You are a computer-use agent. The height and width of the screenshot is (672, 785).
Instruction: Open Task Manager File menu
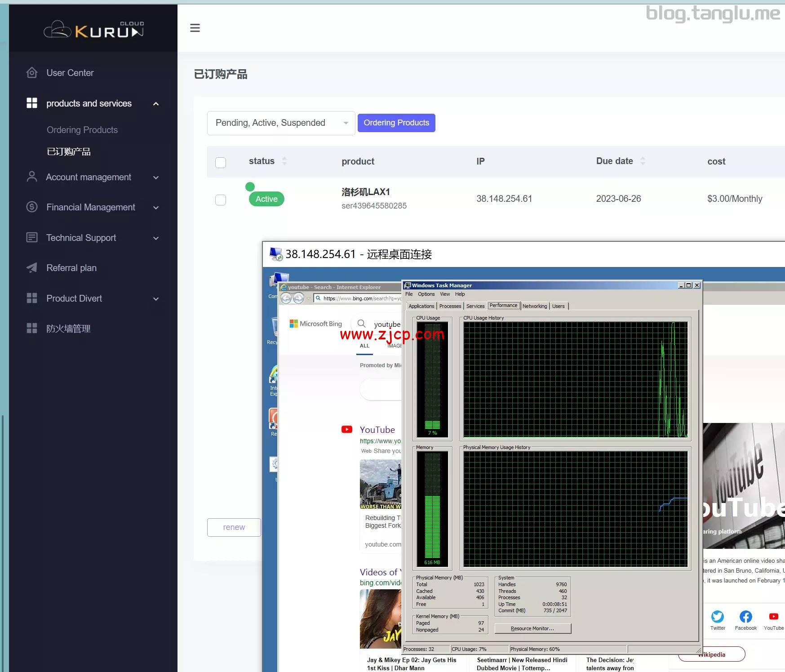point(409,294)
